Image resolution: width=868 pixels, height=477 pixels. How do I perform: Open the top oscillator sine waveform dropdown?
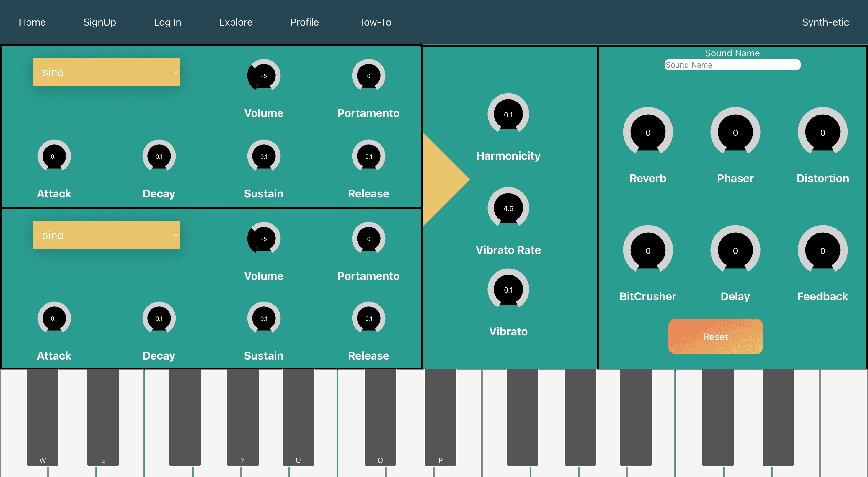pos(106,72)
